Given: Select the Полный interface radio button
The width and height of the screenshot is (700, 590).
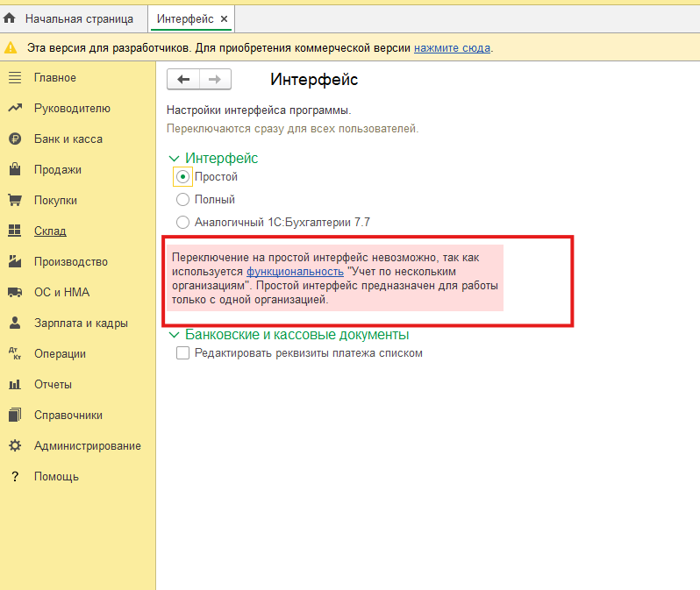Looking at the screenshot, I should click(x=182, y=200).
